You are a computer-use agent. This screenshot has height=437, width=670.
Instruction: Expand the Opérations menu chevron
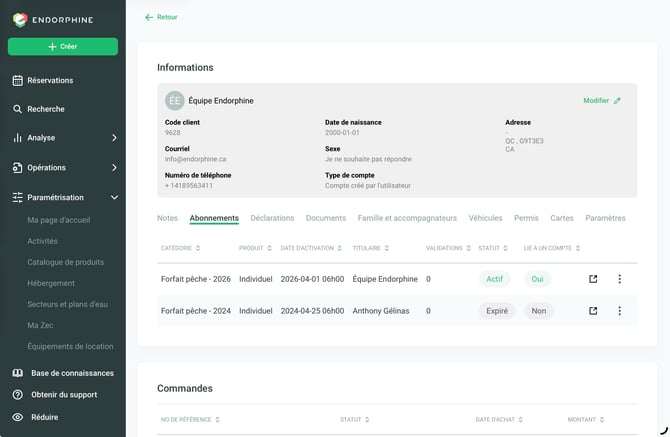click(114, 167)
